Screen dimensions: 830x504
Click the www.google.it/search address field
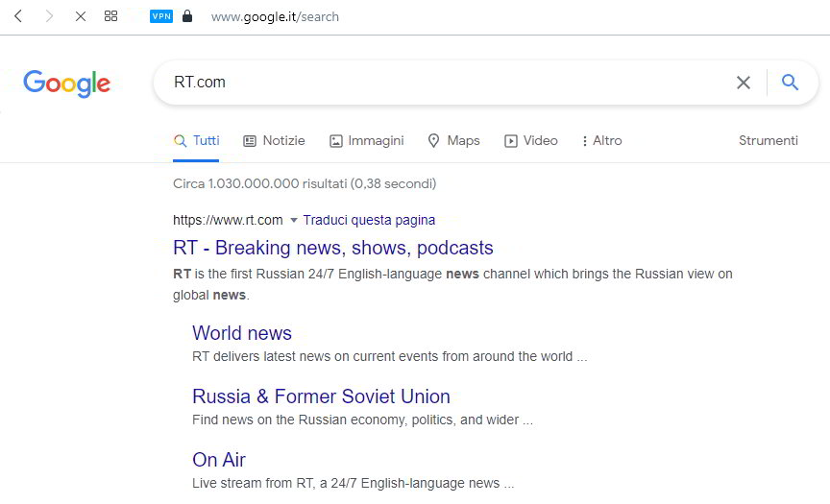pos(275,17)
